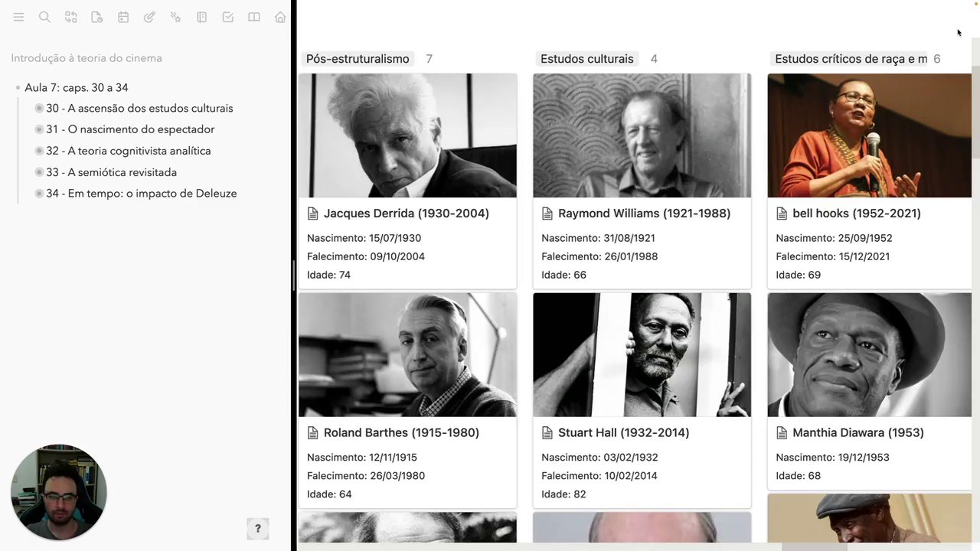Screen dimensions: 980x551
Task: Click Stuart Hall photo thumbnail
Action: point(642,355)
